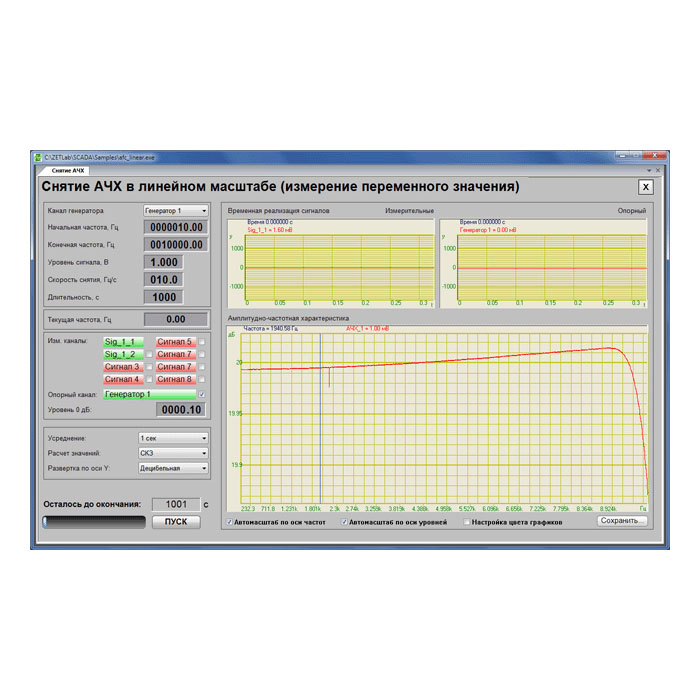Click the Осталось до окончания label
Viewport: 700px width, 700px height.
point(92,504)
